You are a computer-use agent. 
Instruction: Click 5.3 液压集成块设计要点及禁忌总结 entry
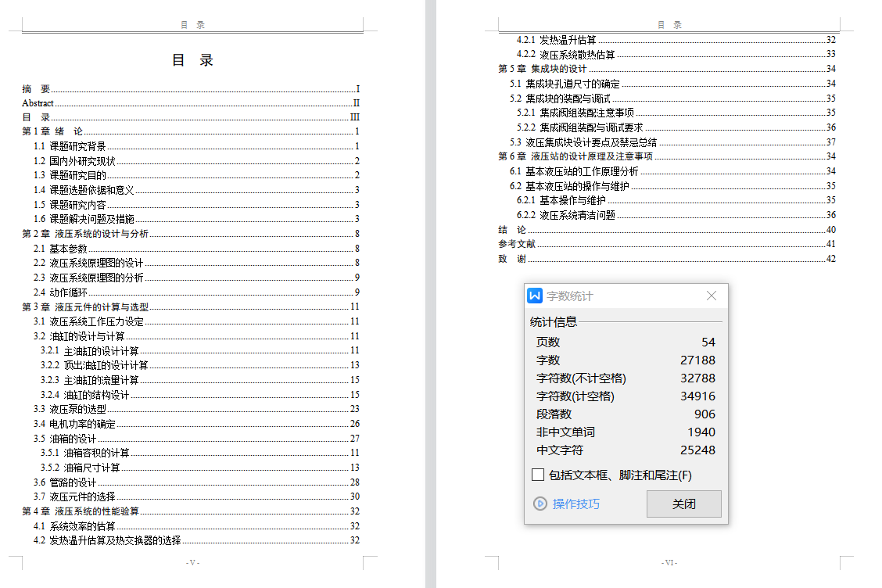coord(672,142)
